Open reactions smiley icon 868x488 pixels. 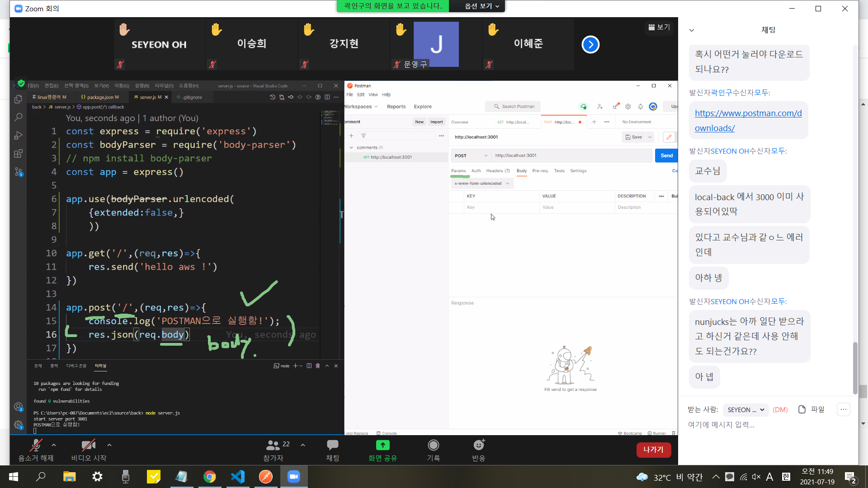coord(478,446)
